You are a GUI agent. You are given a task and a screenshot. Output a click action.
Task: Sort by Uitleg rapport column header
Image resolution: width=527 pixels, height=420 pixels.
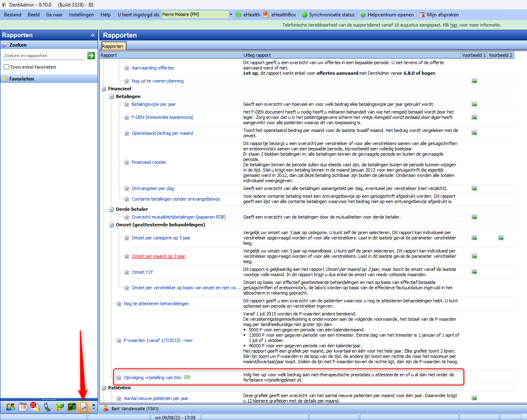[351, 55]
